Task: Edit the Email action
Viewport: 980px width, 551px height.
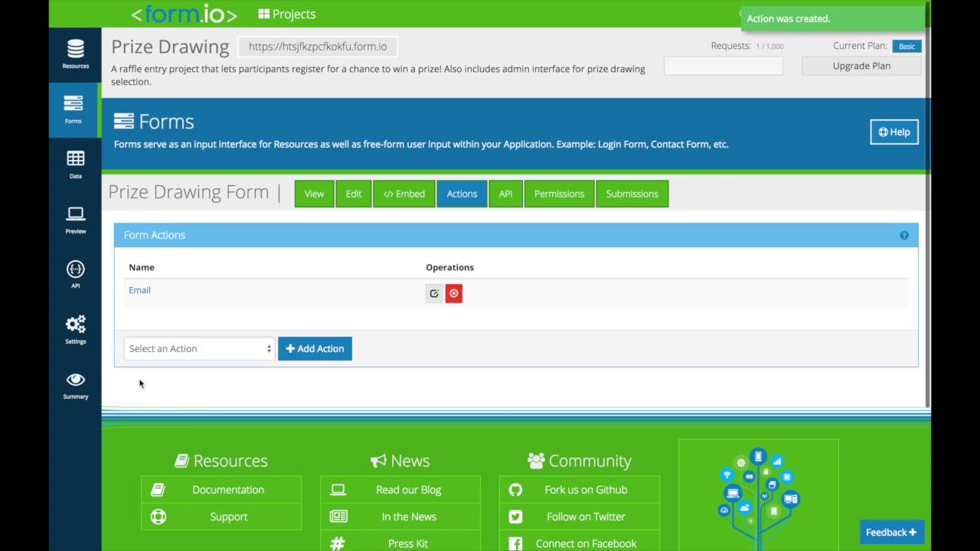Action: click(x=434, y=294)
